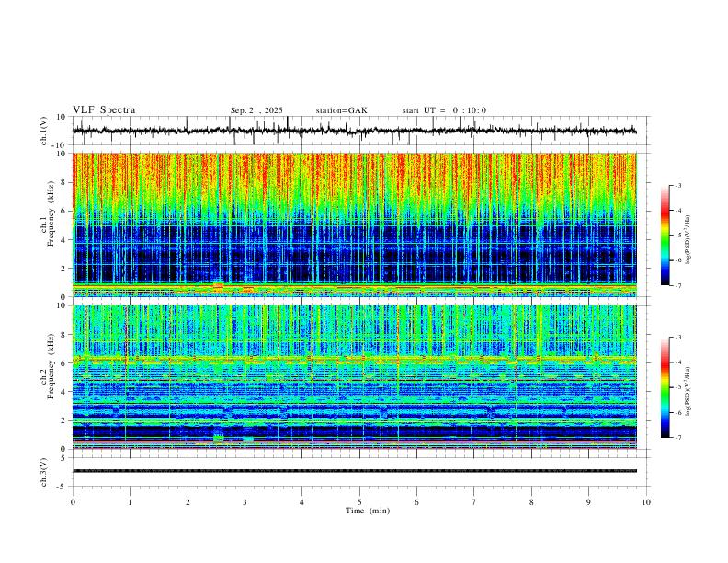Click time axis tick label 10
728x563 pixels.
point(646,502)
